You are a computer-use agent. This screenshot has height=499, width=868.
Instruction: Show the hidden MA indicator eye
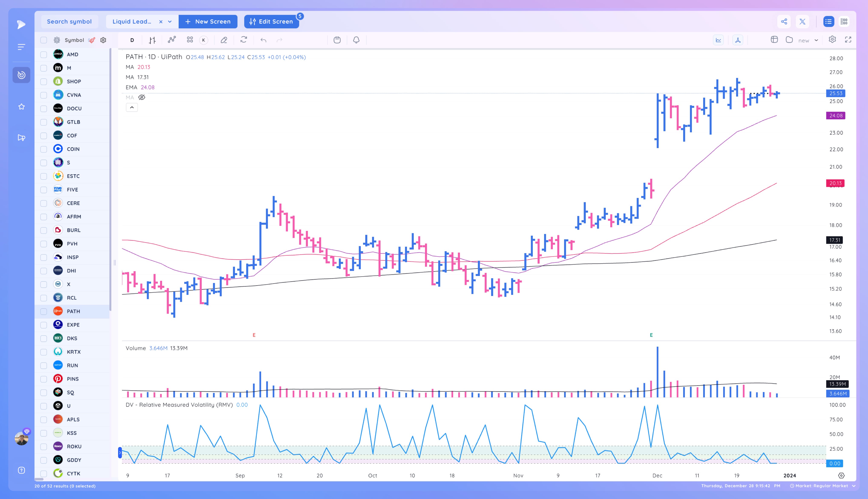click(x=142, y=97)
